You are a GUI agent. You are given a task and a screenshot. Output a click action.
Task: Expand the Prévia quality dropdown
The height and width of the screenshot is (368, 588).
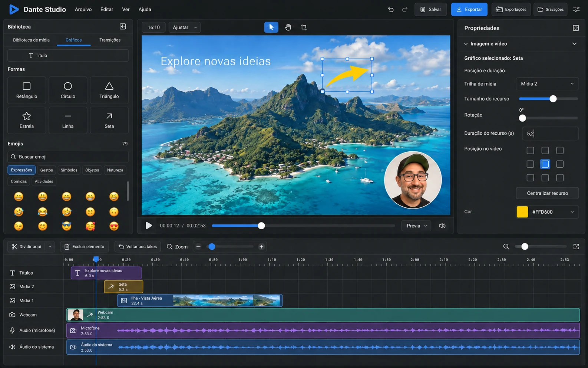416,226
